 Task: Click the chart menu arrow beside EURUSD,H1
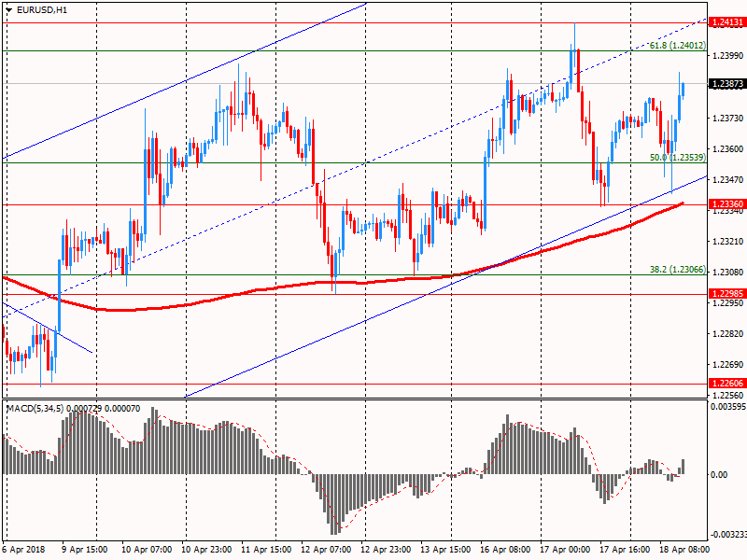(9, 10)
